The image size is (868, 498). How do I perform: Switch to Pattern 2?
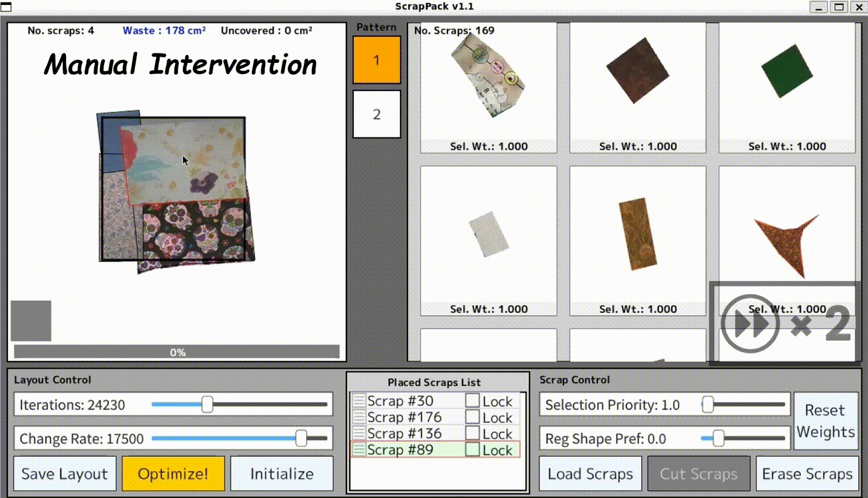pos(377,114)
